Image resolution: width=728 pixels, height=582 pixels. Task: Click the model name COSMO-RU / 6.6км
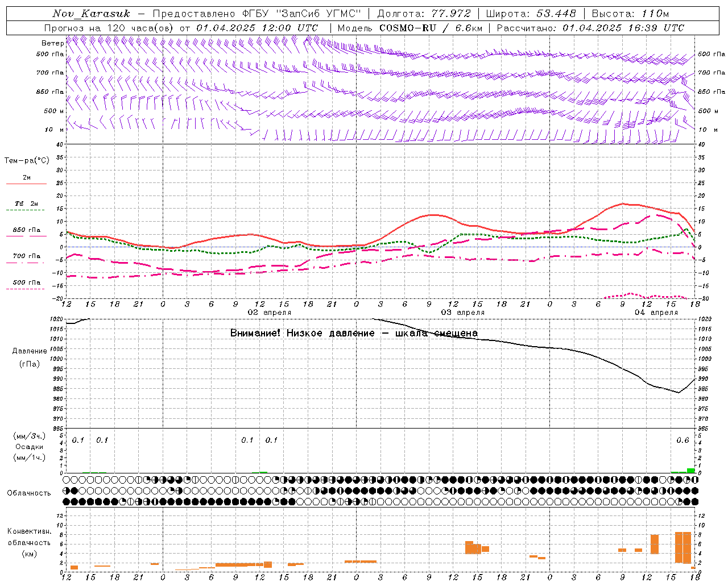pyautogui.click(x=430, y=28)
